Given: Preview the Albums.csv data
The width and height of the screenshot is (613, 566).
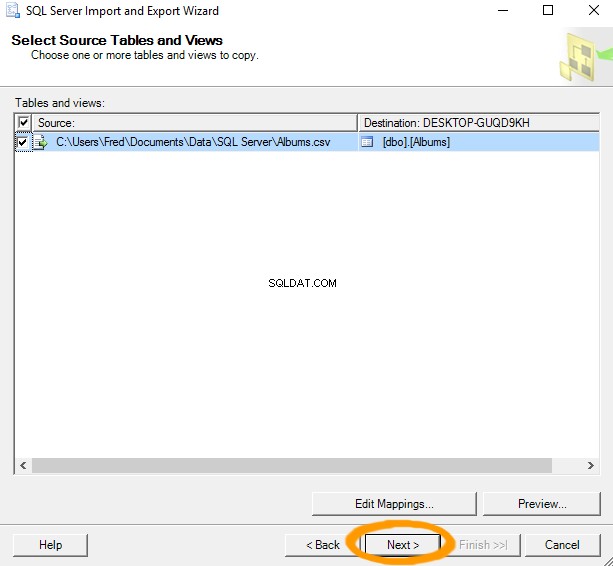Looking at the screenshot, I should tap(542, 503).
